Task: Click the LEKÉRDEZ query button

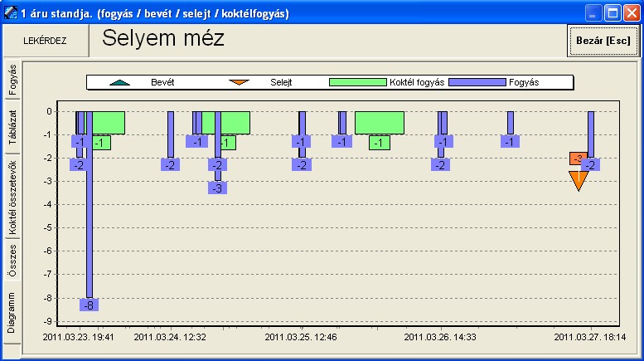Action: coord(46,41)
